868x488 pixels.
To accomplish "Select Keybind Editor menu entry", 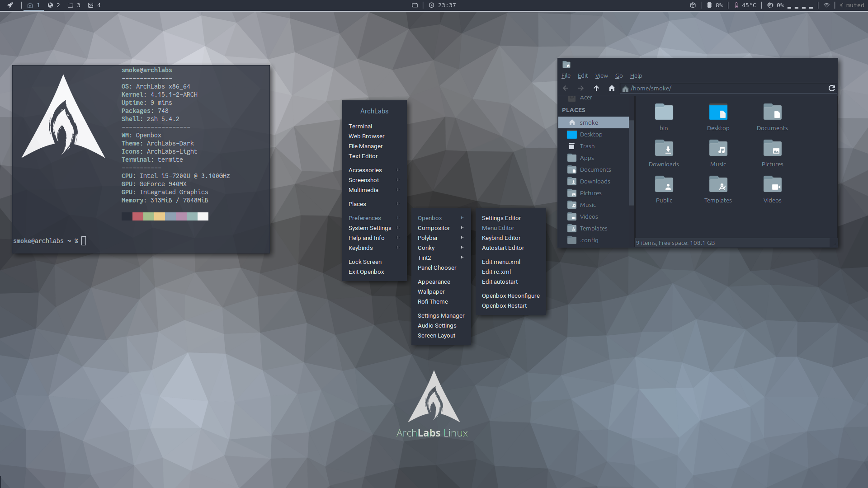I will (x=501, y=238).
